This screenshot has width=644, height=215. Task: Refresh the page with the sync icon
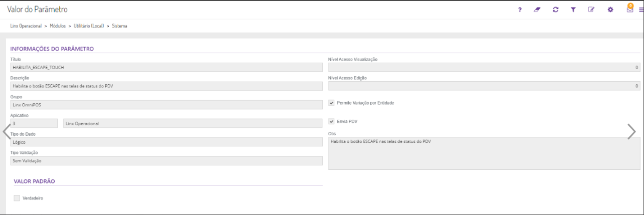pyautogui.click(x=555, y=10)
